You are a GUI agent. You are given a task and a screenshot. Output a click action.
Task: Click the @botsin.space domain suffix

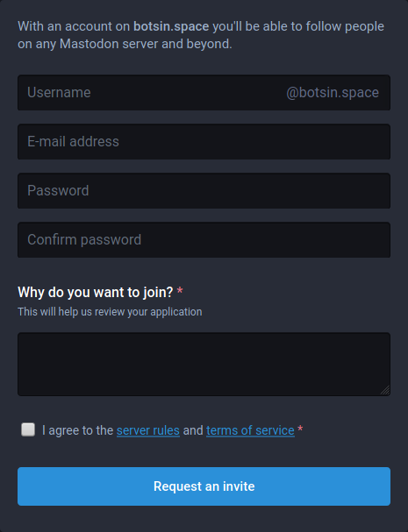point(333,93)
